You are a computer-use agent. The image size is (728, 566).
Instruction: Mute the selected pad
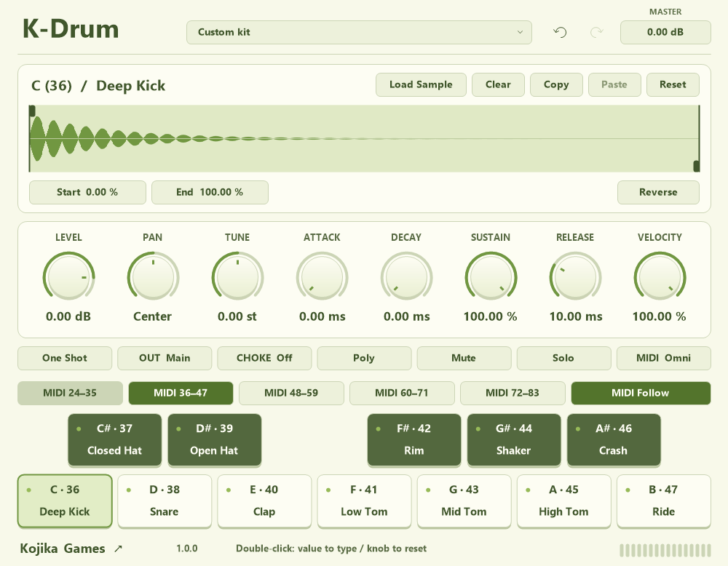[x=464, y=358]
